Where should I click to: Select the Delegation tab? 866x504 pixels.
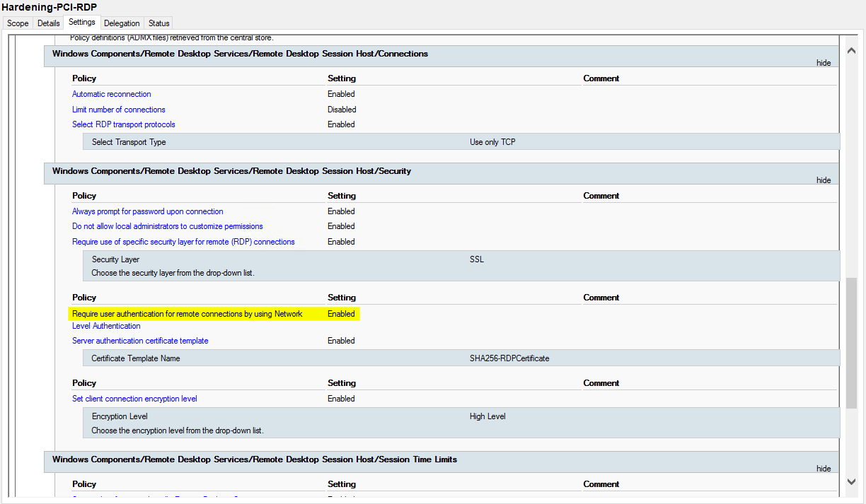click(122, 23)
